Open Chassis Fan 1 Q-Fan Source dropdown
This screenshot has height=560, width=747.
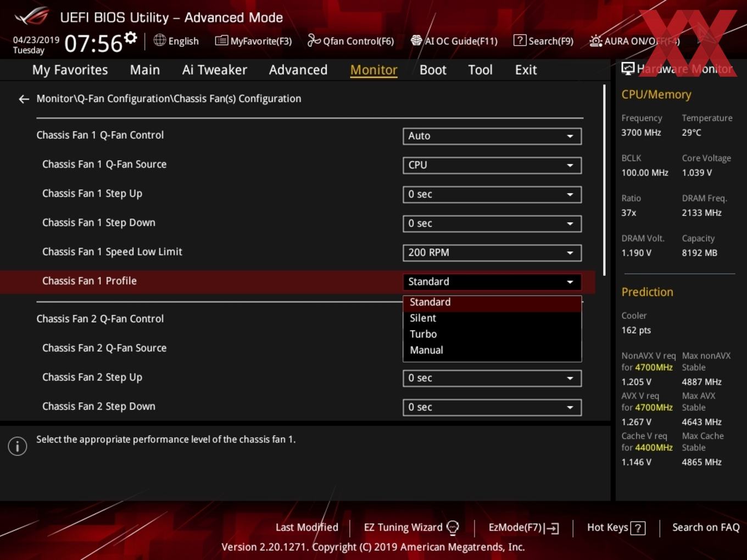coord(492,165)
